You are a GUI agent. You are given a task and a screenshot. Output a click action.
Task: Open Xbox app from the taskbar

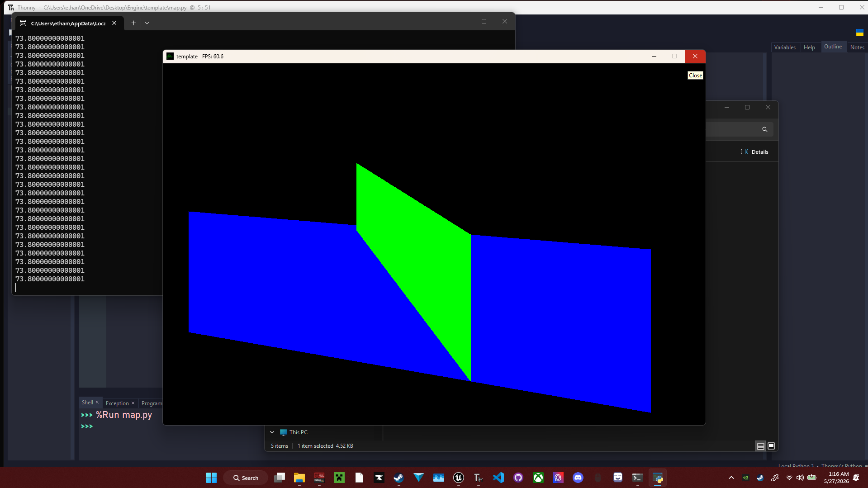(538, 478)
